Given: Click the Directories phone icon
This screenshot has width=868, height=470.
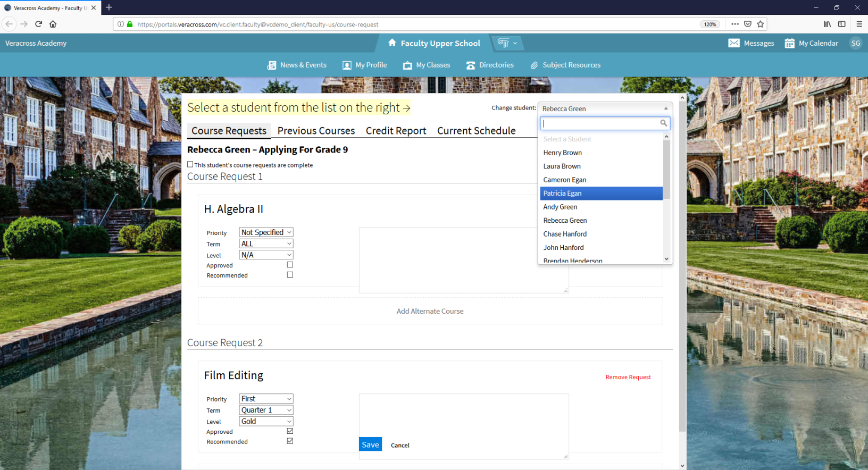Looking at the screenshot, I should (x=471, y=65).
